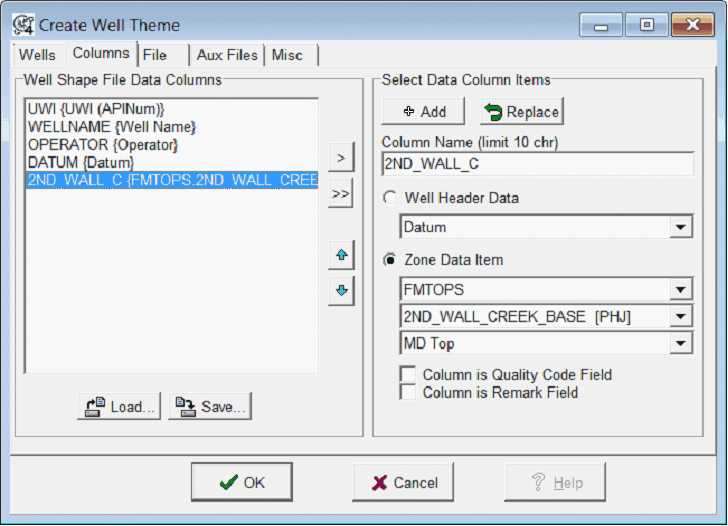
Task: Move selected column up with arrow
Action: click(x=341, y=255)
